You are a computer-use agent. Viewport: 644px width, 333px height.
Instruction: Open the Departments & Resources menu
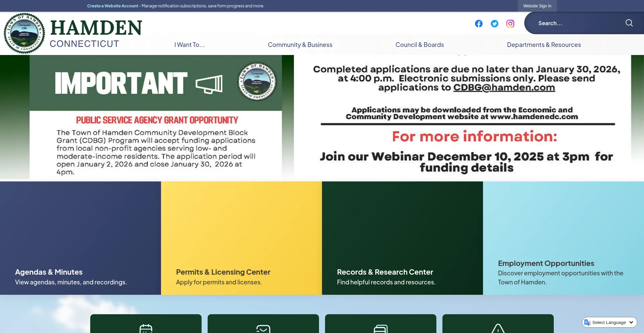pos(544,45)
